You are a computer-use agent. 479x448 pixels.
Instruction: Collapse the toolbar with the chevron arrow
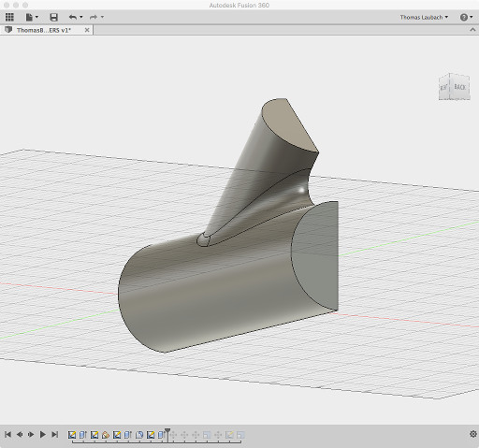click(x=472, y=30)
